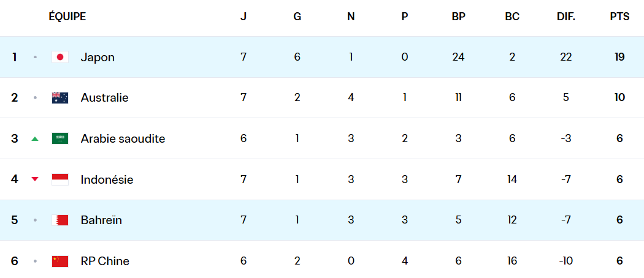Click the Saudi Arabia flag icon
Image resolution: width=644 pixels, height=278 pixels.
pos(60,138)
